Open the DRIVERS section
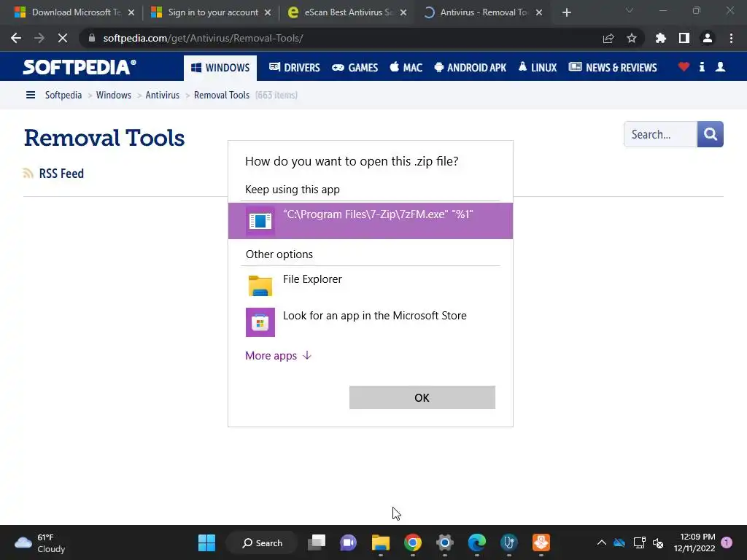Image resolution: width=747 pixels, height=560 pixels. coord(295,68)
